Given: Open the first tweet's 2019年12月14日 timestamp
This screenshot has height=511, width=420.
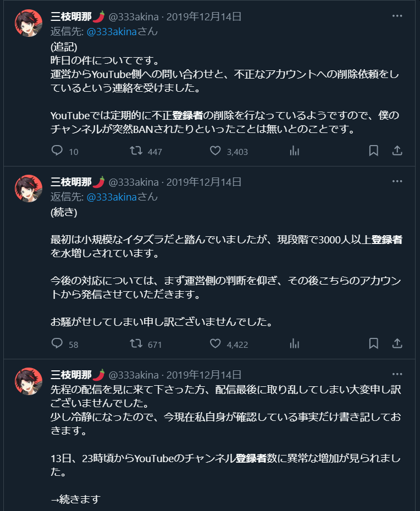Looking at the screenshot, I should [x=204, y=16].
